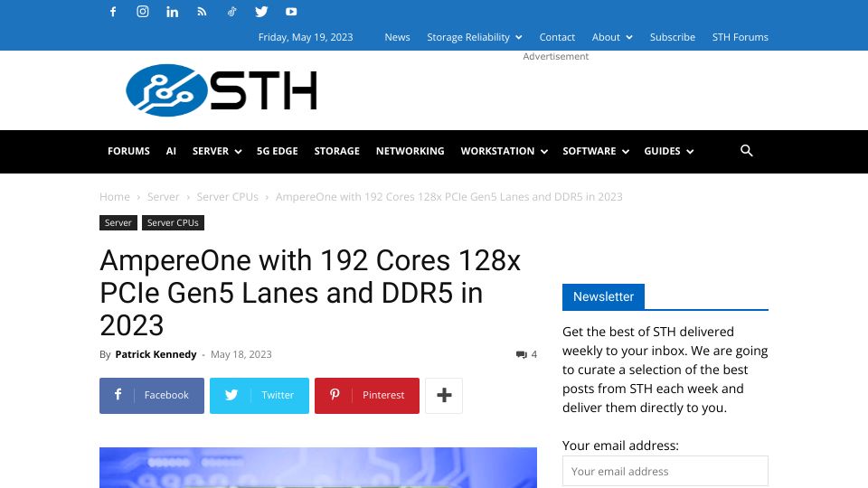This screenshot has width=868, height=488.
Task: Open the STORAGE navigation item
Action: pos(336,151)
